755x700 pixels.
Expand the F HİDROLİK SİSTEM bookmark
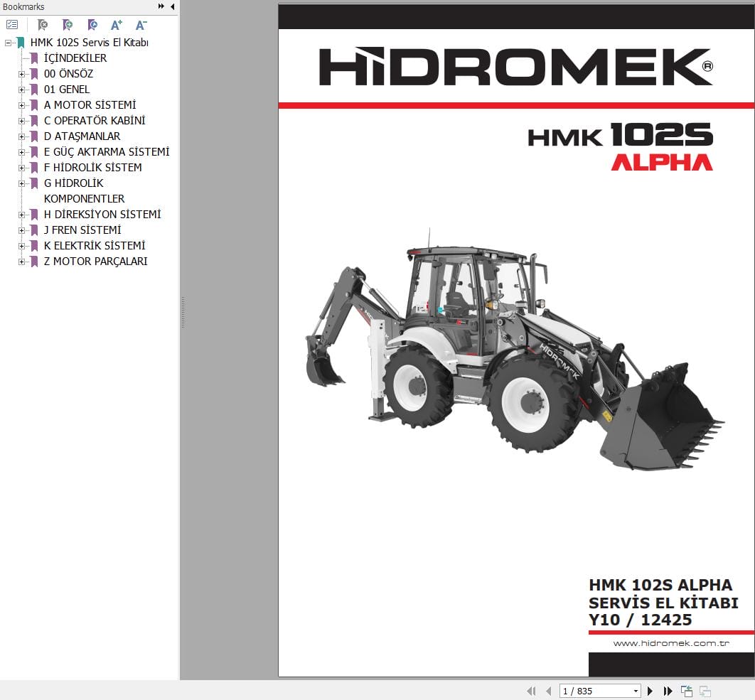[21, 168]
